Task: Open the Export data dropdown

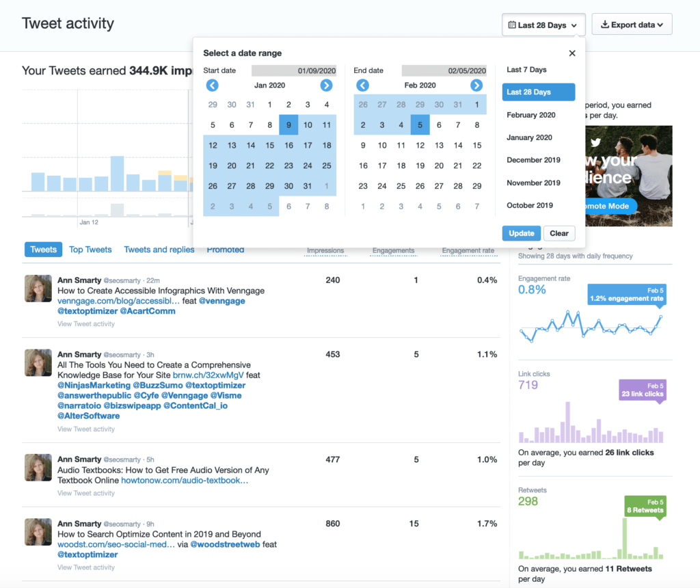Action: pyautogui.click(x=631, y=24)
